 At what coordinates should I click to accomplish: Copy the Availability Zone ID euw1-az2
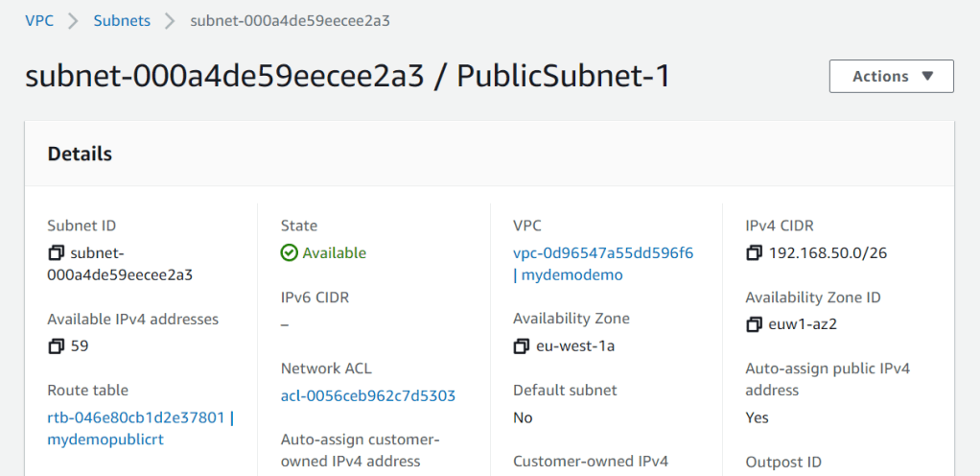tap(754, 325)
